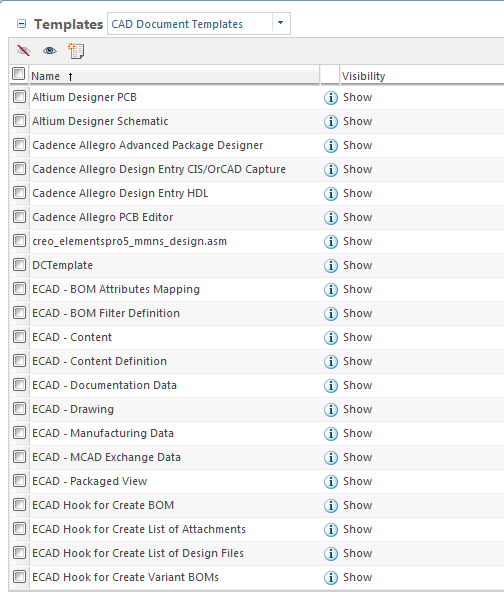504x592 pixels.
Task: Check the ECAD Hook for Create Variant BOMs row
Action: pyautogui.click(x=19, y=577)
